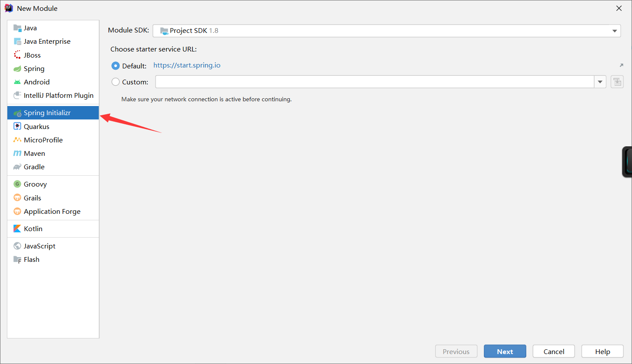The image size is (632, 364).
Task: Expand the Custom URL history dropdown arrow
Action: click(600, 82)
